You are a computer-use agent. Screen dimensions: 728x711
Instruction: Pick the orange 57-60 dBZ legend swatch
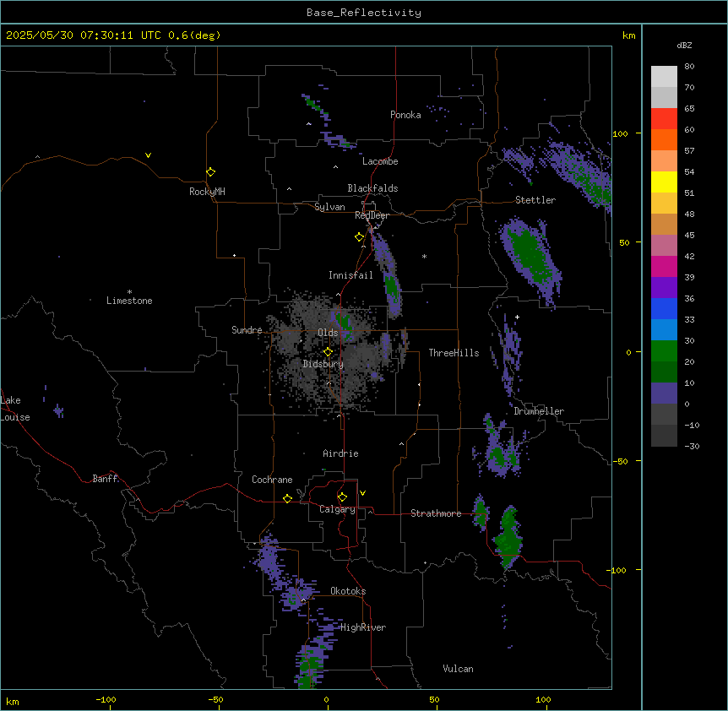tap(664, 139)
